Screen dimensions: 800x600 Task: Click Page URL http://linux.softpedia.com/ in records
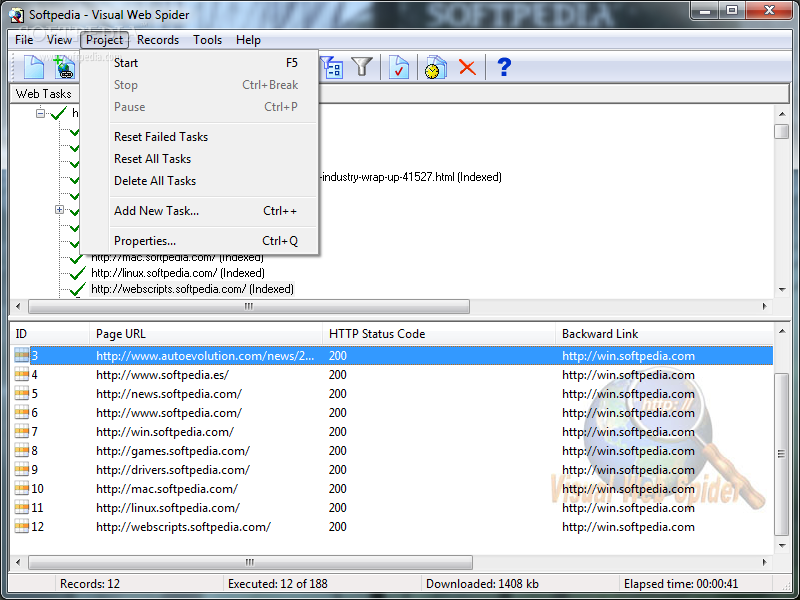(168, 508)
